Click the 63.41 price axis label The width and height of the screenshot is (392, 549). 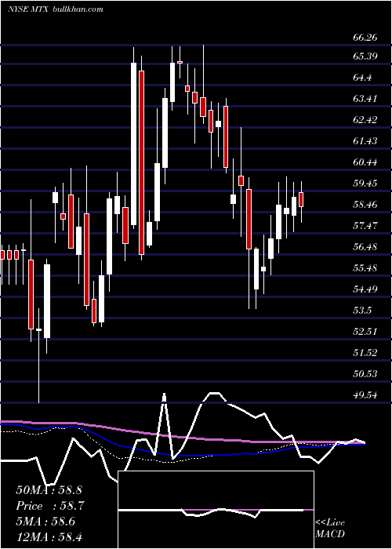(365, 99)
